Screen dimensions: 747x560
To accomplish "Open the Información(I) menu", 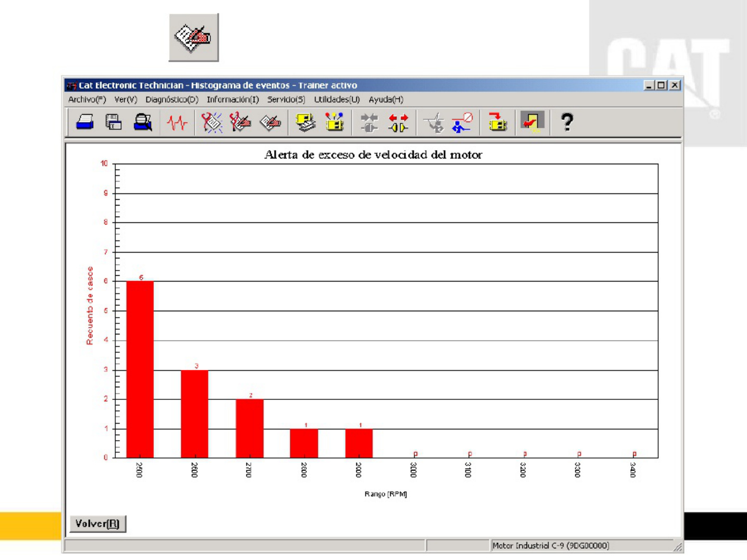I will (233, 99).
